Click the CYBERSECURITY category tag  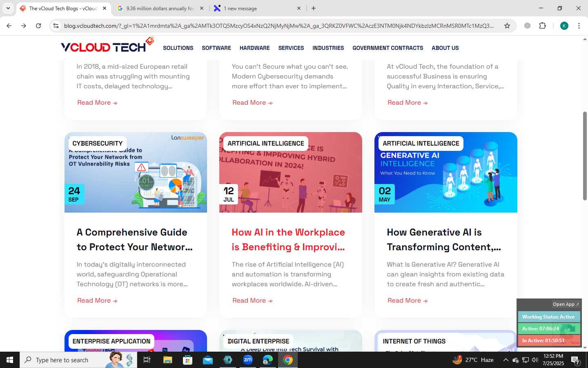[x=98, y=144]
